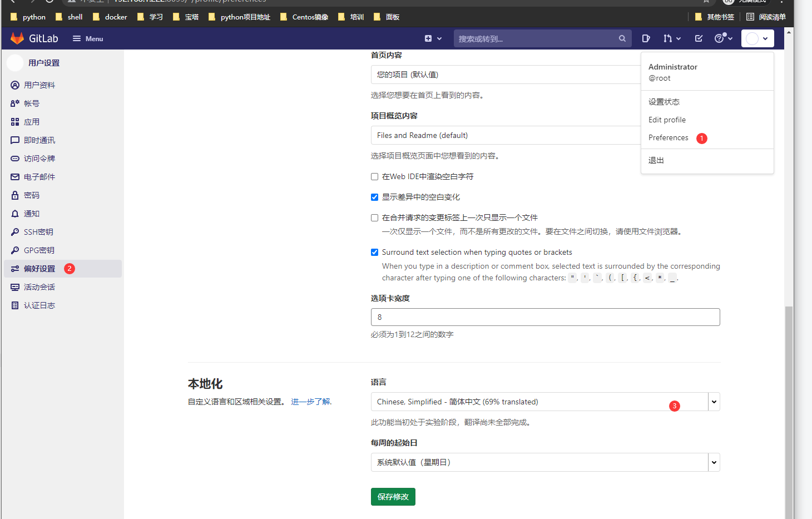
Task: Open the 每周的起始日 dropdown
Action: click(x=544, y=462)
